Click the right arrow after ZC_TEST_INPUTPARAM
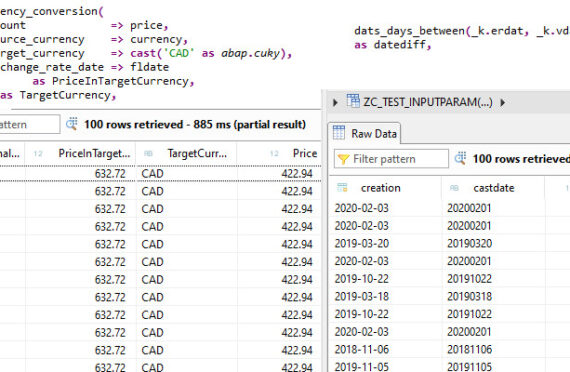This screenshot has height=372, width=570. (503, 103)
